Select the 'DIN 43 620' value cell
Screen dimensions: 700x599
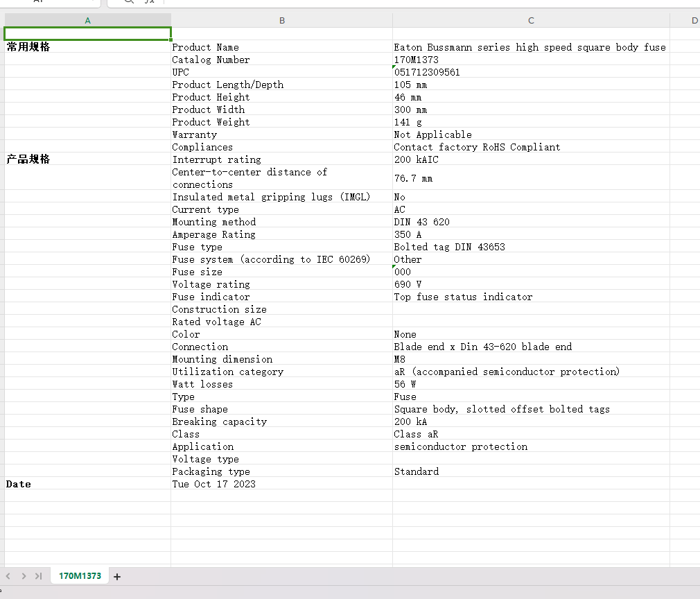coord(531,222)
